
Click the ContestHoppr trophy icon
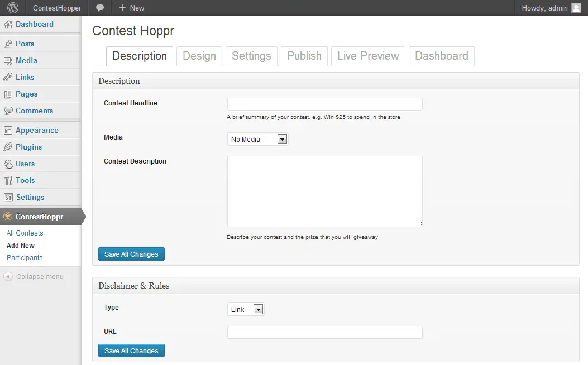point(7,216)
